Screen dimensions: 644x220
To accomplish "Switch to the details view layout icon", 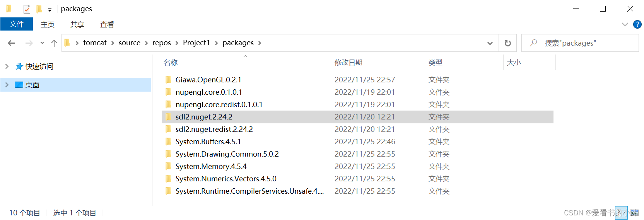I will coord(621,213).
